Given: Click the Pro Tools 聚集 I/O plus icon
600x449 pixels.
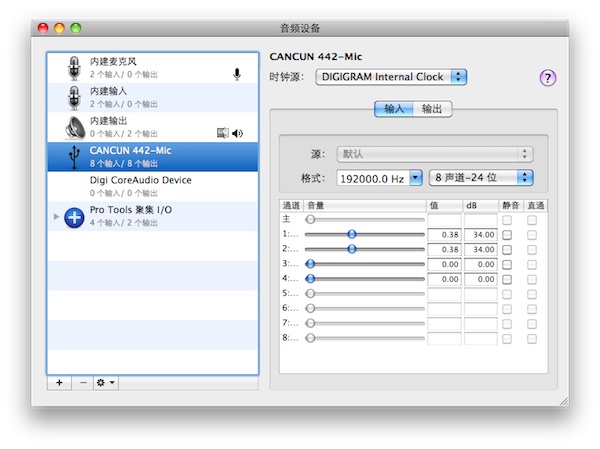Looking at the screenshot, I should (x=73, y=216).
